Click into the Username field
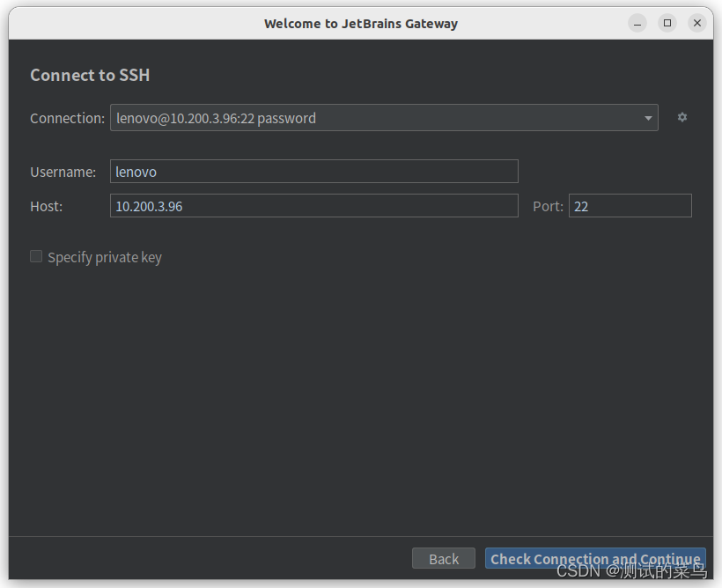 pos(314,172)
